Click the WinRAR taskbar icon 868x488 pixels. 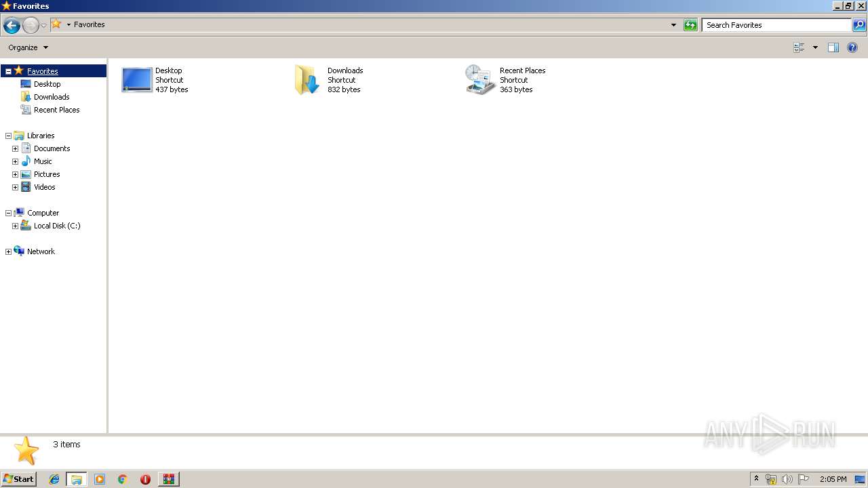pyautogui.click(x=168, y=479)
